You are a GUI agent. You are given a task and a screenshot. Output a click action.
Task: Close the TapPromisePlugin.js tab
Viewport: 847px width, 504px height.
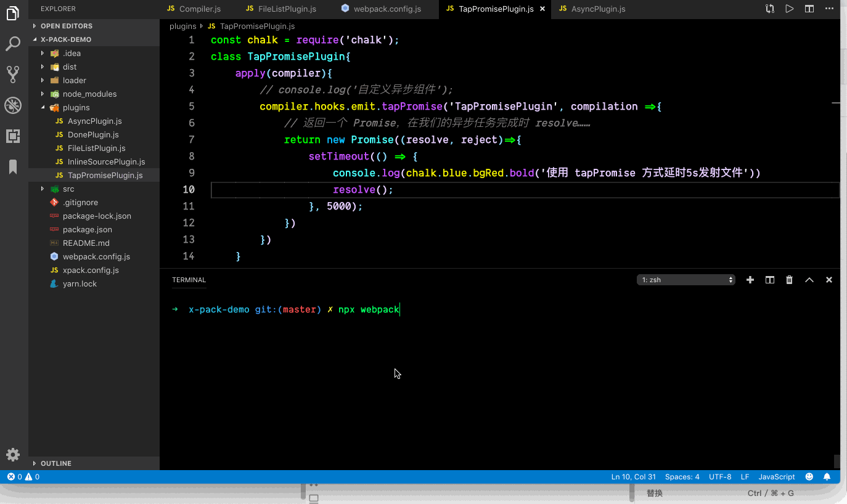tap(542, 9)
